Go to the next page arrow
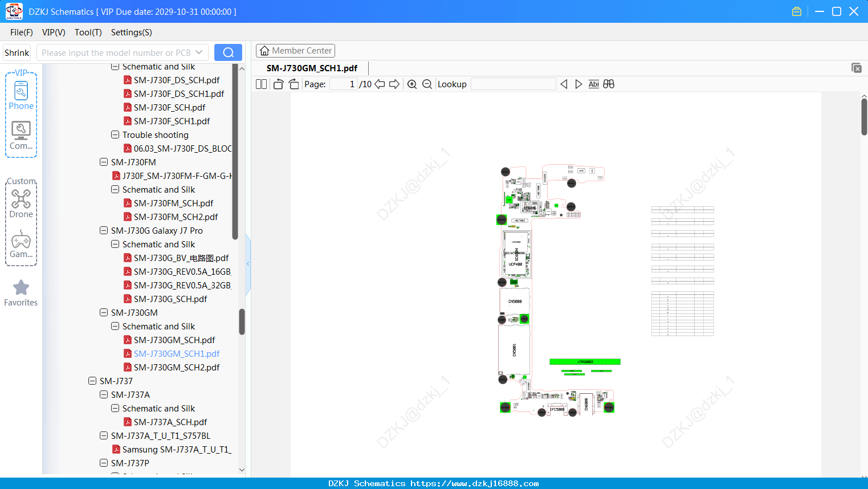868x489 pixels. click(394, 84)
